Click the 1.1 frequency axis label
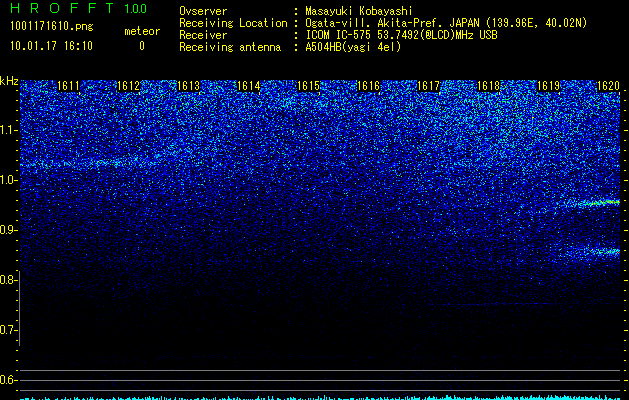Viewport: 629px width, 400px height. (9, 130)
